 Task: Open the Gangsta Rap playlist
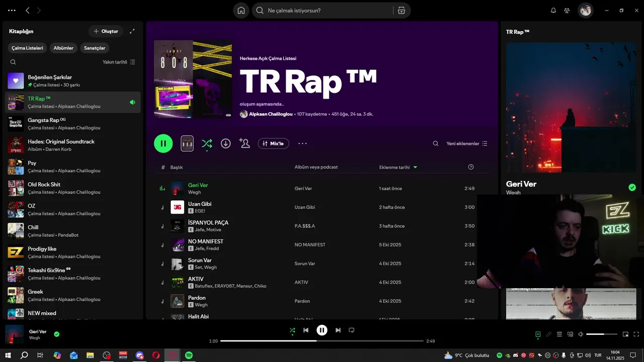(73, 124)
